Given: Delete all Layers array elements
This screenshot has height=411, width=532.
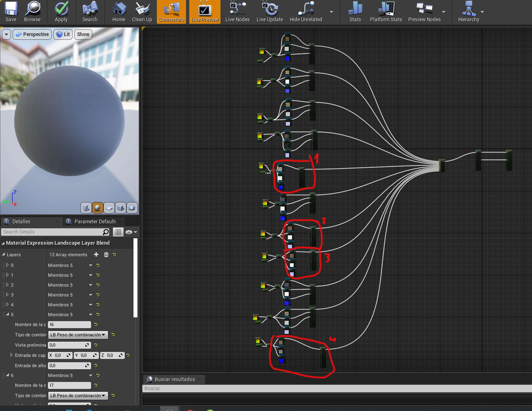Looking at the screenshot, I should pos(106,254).
